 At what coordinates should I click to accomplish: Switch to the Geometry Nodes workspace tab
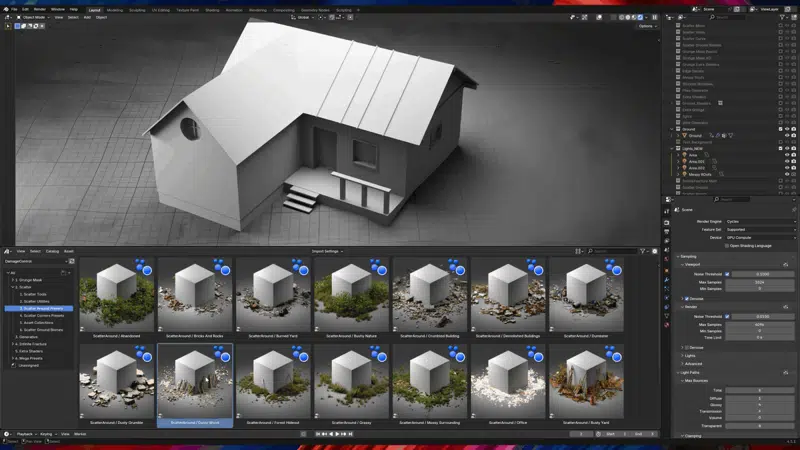tap(315, 10)
